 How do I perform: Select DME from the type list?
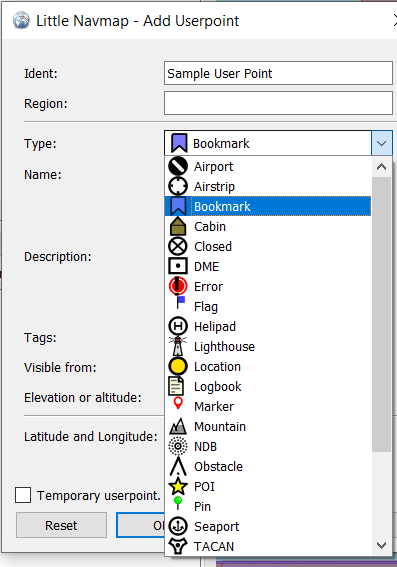pos(268,267)
